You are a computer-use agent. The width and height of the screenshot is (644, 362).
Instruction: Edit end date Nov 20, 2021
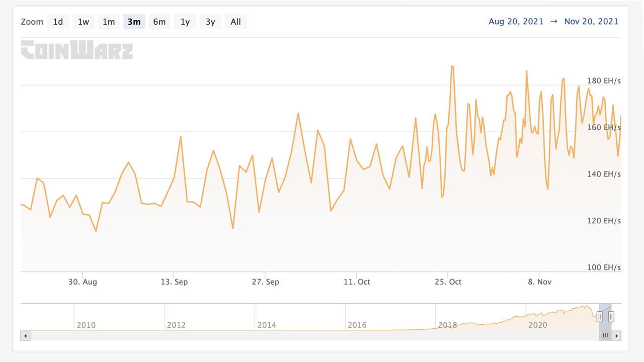tap(591, 22)
